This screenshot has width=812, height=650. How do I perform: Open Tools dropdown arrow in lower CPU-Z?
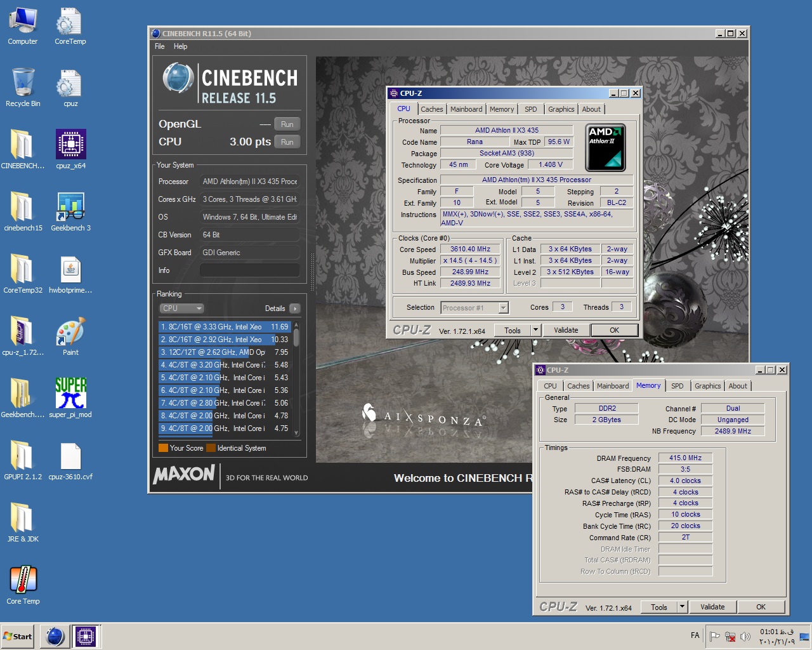click(x=682, y=607)
